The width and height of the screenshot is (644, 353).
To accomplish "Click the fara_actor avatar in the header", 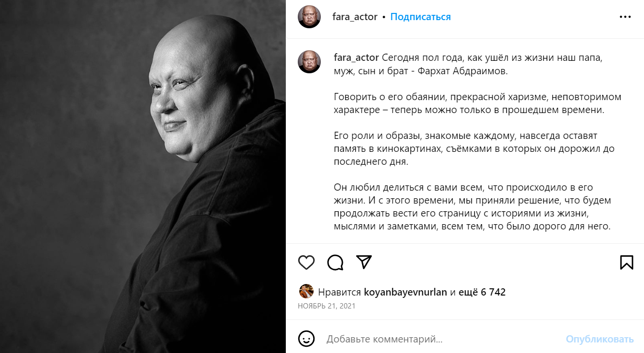I will pyautogui.click(x=309, y=17).
